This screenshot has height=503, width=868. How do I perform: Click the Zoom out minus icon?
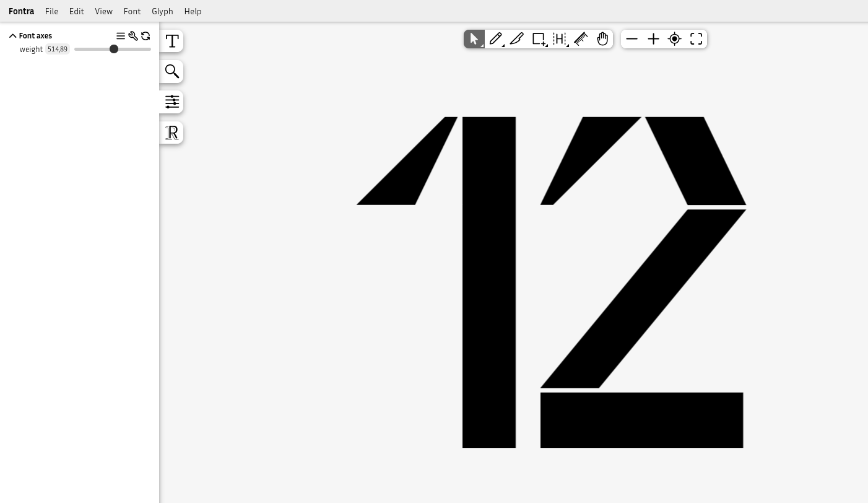(631, 39)
